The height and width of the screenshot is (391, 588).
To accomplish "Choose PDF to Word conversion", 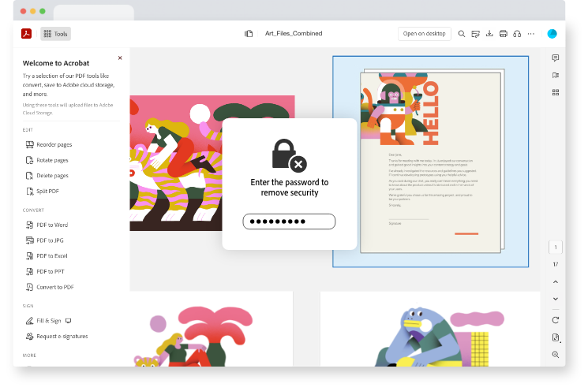I will pos(47,225).
